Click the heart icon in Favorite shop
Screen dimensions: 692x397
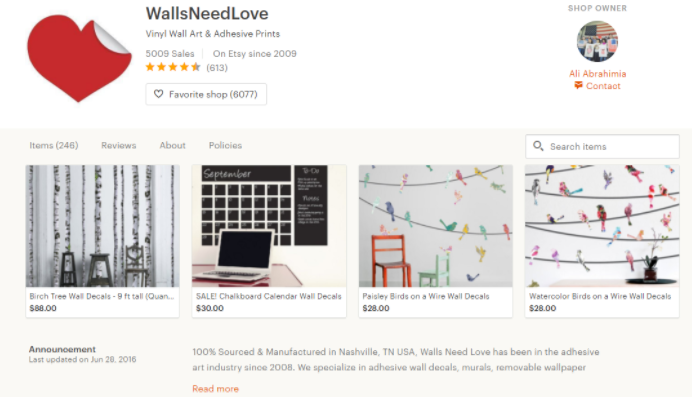pos(158,94)
